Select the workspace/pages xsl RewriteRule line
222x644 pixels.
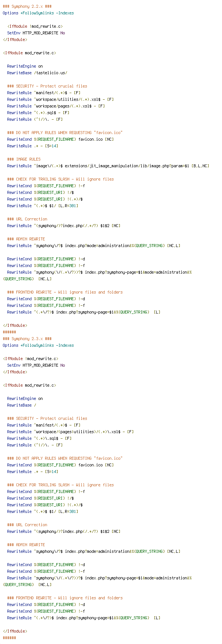56,106
